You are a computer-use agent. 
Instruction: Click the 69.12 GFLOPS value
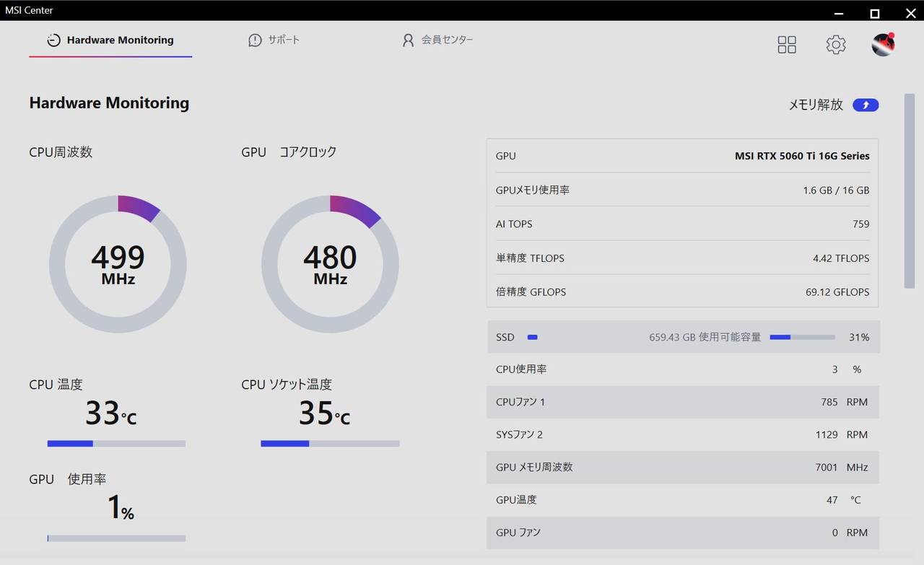coord(838,292)
